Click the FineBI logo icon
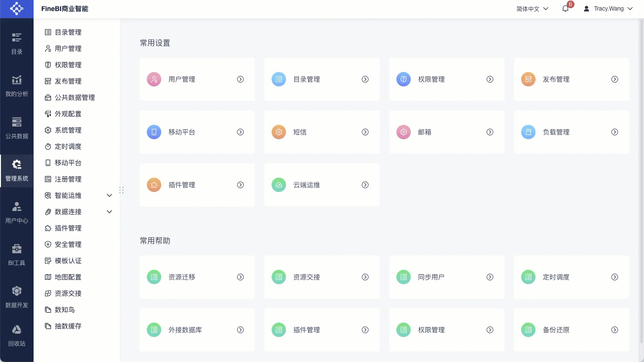The image size is (644, 362). (17, 9)
